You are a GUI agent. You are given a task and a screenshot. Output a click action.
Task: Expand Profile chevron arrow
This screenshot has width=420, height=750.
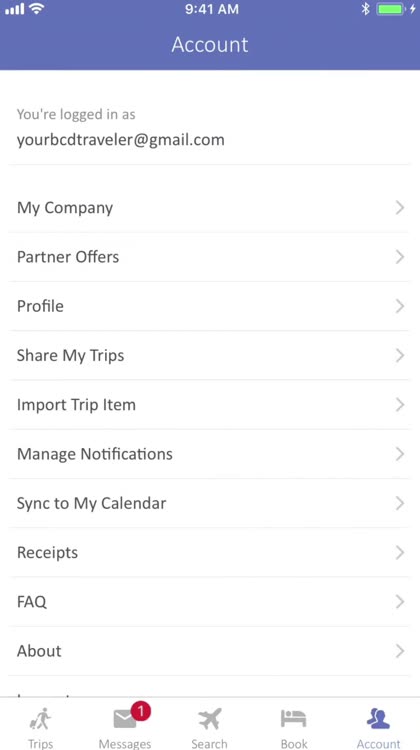click(x=400, y=306)
